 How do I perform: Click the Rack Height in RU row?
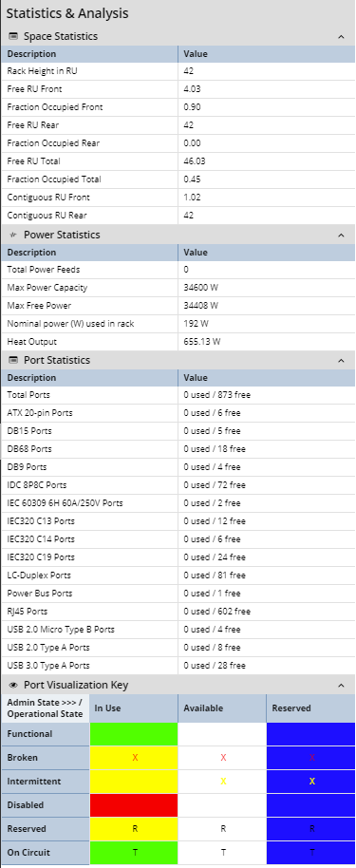coord(178,71)
